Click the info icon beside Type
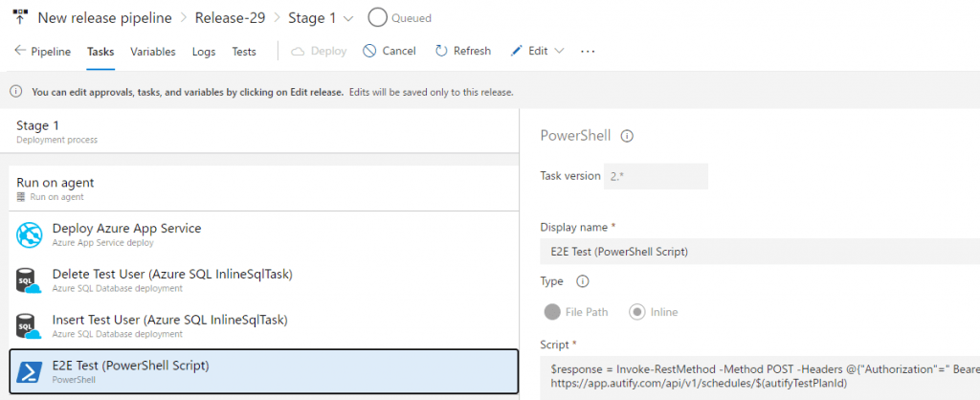This screenshot has height=400, width=980. click(x=583, y=282)
